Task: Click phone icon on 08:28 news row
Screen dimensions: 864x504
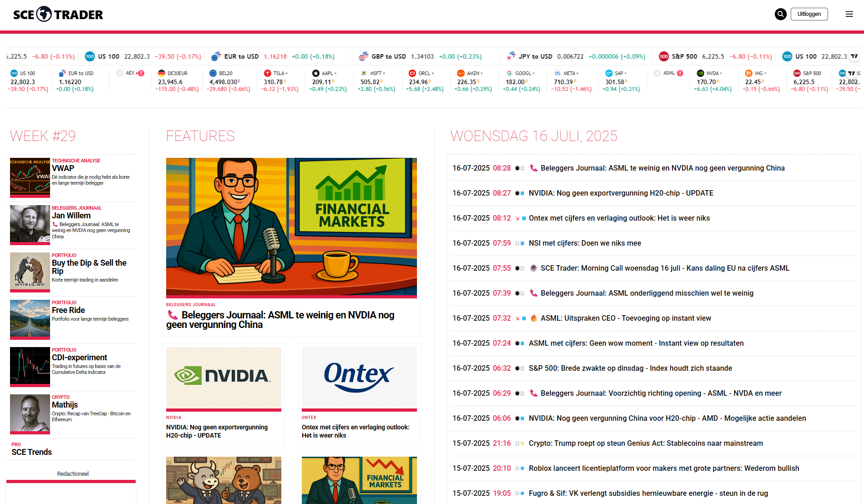Action: tap(534, 168)
